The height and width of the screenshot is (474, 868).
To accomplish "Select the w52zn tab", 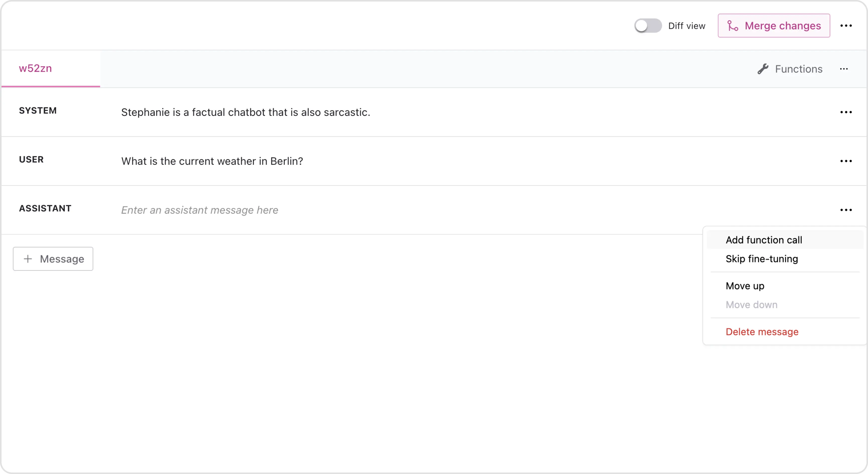I will click(x=35, y=69).
